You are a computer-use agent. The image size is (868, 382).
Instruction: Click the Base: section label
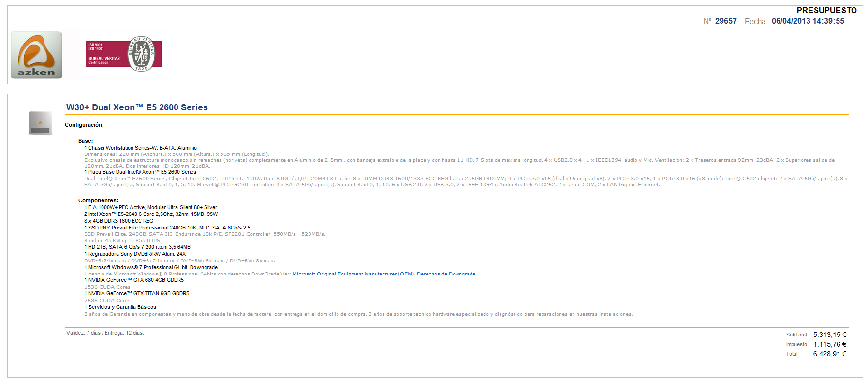coord(86,141)
